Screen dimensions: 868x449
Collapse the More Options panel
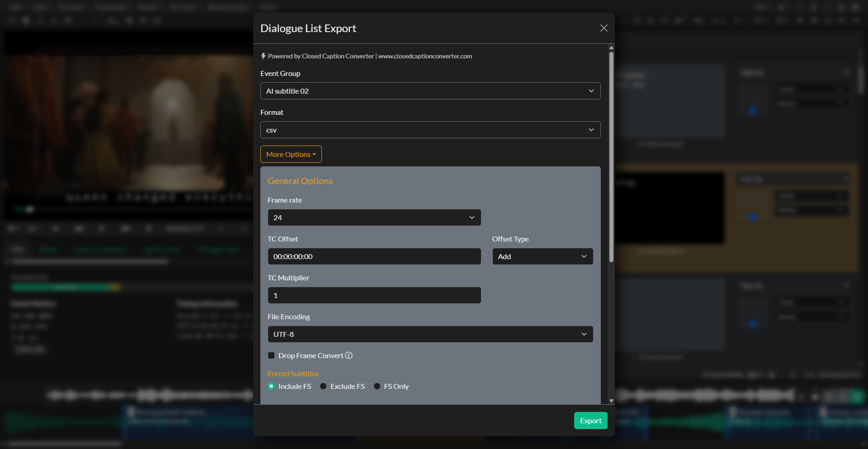291,154
